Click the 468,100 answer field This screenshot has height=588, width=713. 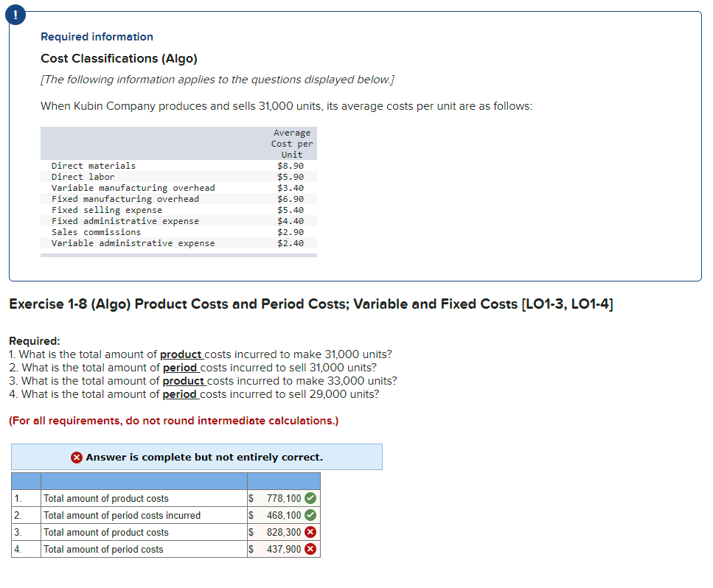tap(284, 515)
